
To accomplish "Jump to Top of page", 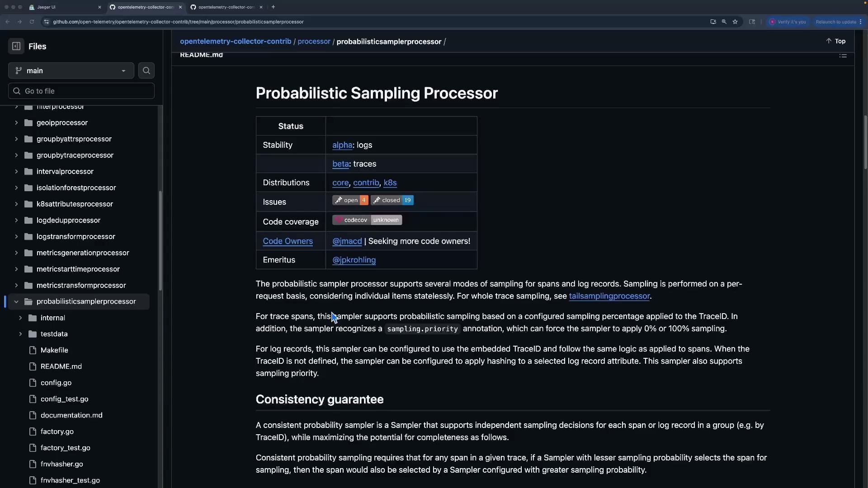I will pyautogui.click(x=835, y=41).
